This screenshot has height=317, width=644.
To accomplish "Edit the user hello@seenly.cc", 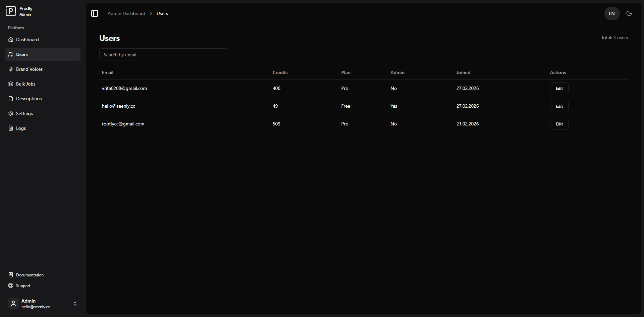I will (x=558, y=106).
